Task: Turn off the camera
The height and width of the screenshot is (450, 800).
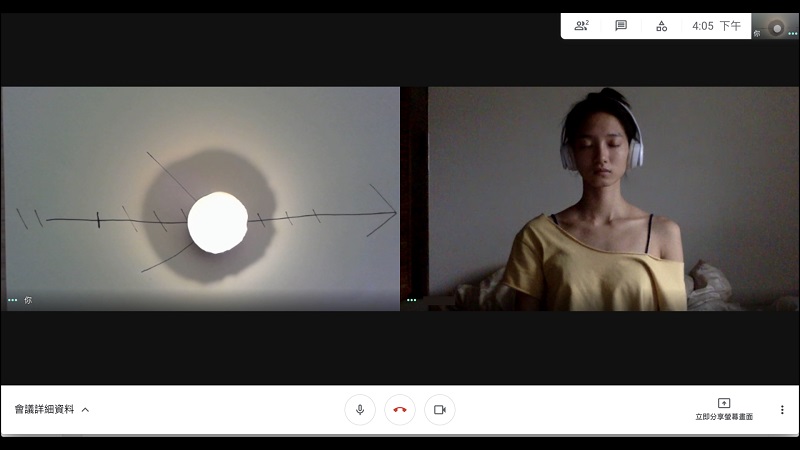Action: point(440,410)
